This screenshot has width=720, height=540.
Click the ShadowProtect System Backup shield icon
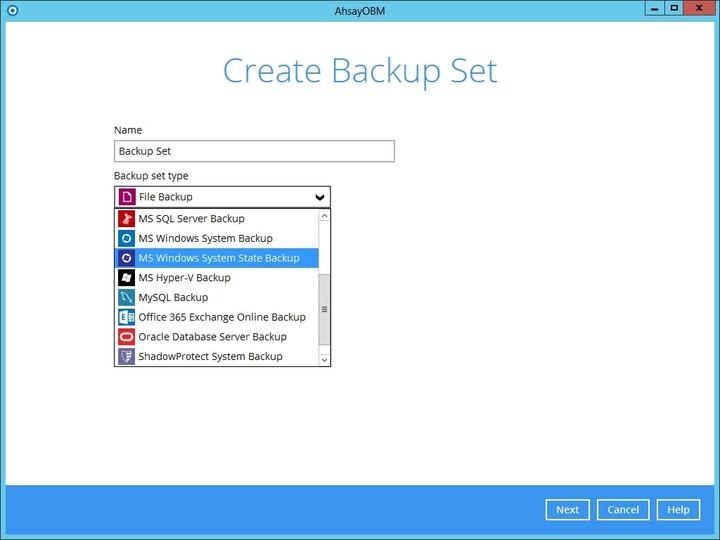click(x=126, y=356)
